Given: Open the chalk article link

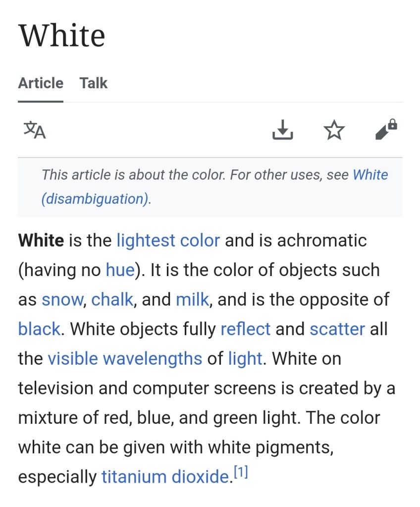Looking at the screenshot, I should click(x=112, y=299).
